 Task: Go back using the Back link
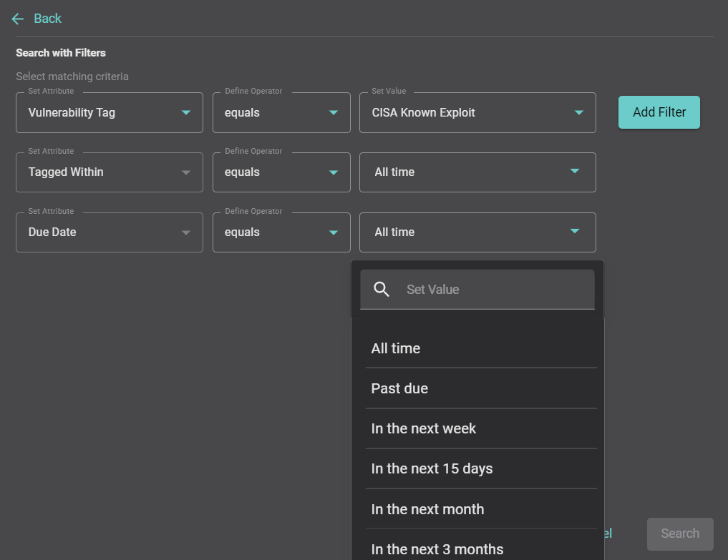47,19
